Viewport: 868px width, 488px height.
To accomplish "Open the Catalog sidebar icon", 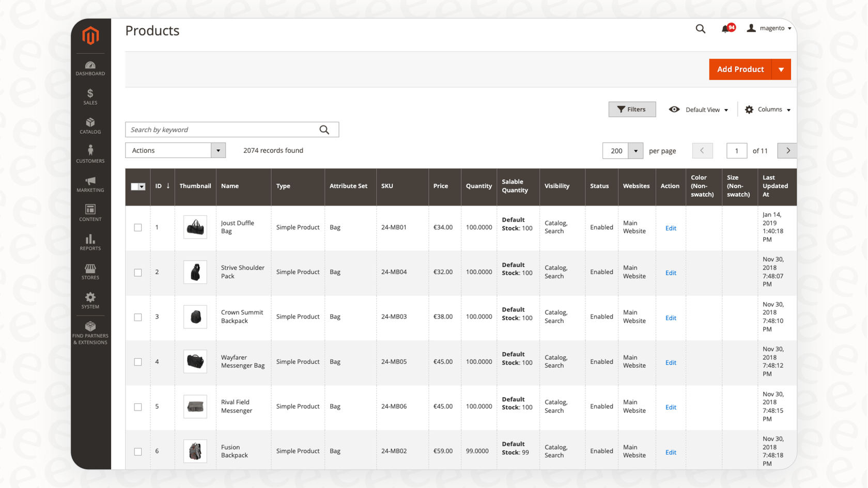I will [90, 126].
